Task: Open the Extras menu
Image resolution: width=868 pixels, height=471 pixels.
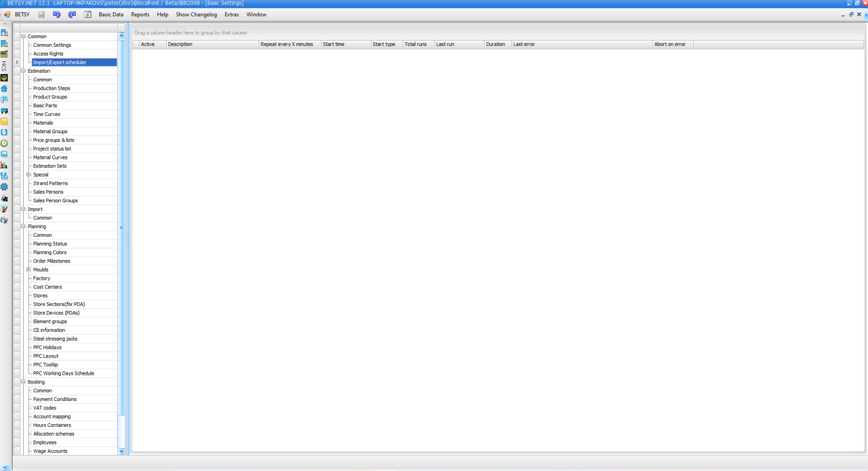Action: [232, 14]
